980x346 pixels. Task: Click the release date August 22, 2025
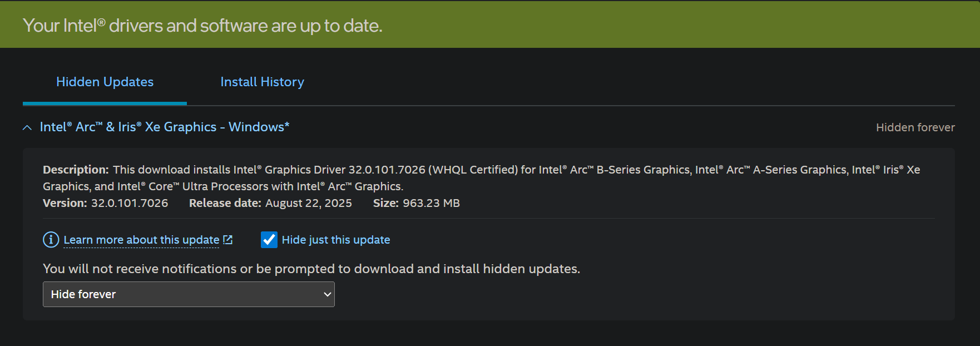point(308,203)
